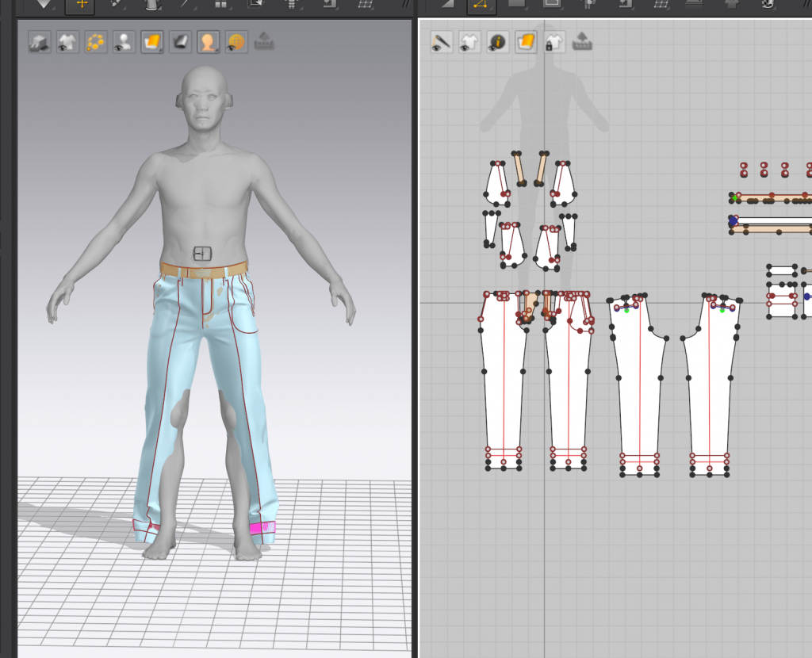
Task: Click the gray 3D blocks icon in 3D viewport
Action: (x=39, y=42)
